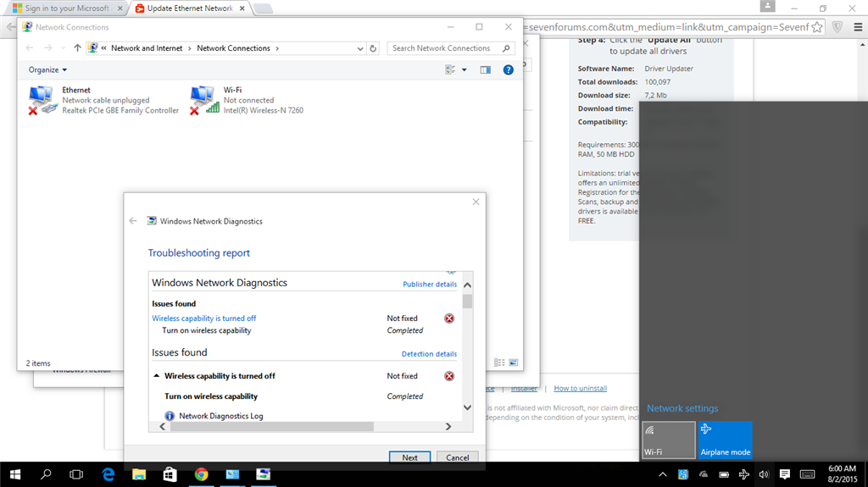Go up one level in Explorer
The height and width of the screenshot is (487, 868).
point(77,48)
